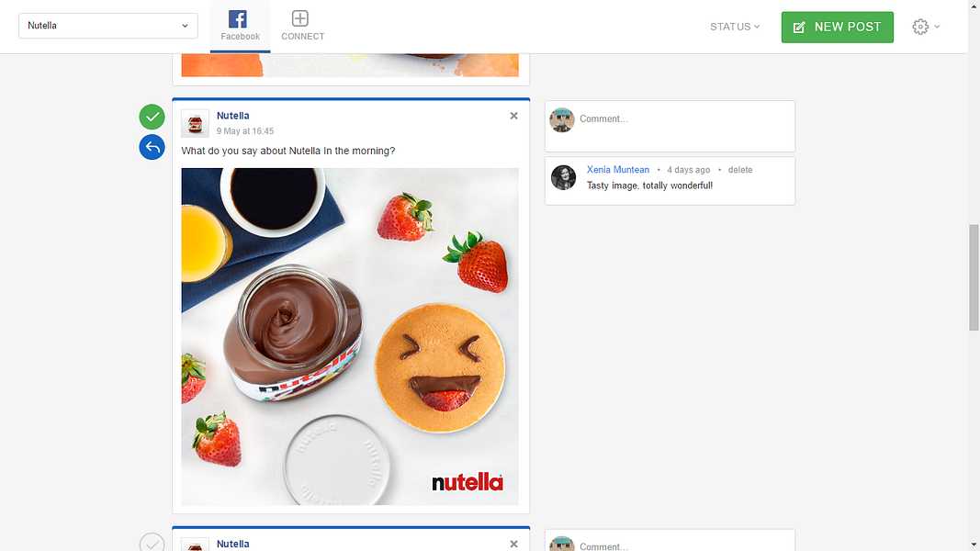980x551 pixels.
Task: Delete Xenia Muntean's comment
Action: click(x=740, y=170)
